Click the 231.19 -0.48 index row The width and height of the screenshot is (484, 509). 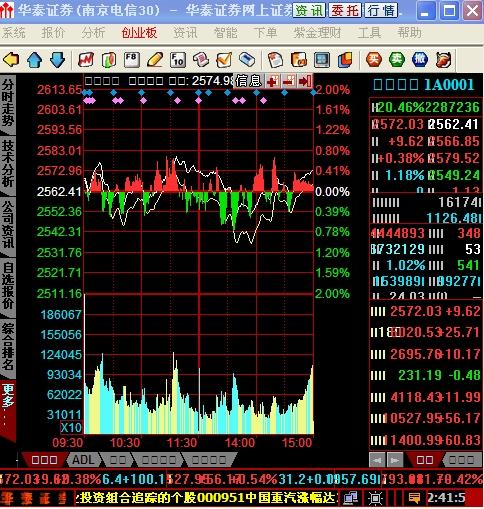(x=426, y=375)
